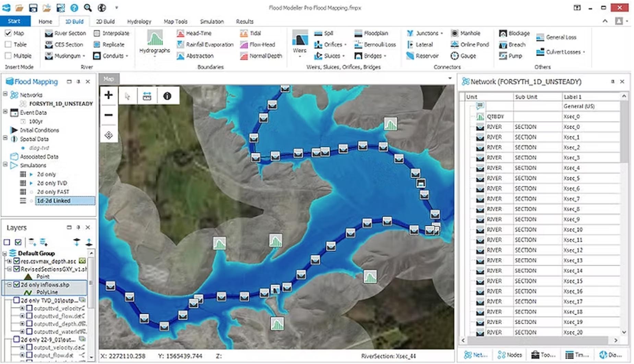Viewport: 634px width, 364px height.
Task: Collapse the Simulations tree node
Action: (x=5, y=165)
